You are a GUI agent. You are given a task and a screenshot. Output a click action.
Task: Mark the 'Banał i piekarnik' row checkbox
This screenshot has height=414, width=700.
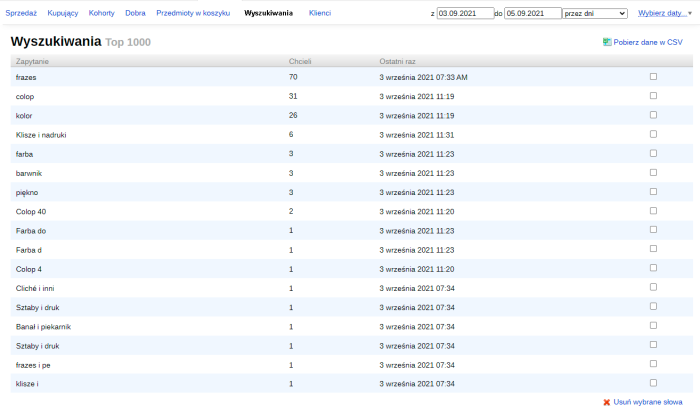click(653, 325)
